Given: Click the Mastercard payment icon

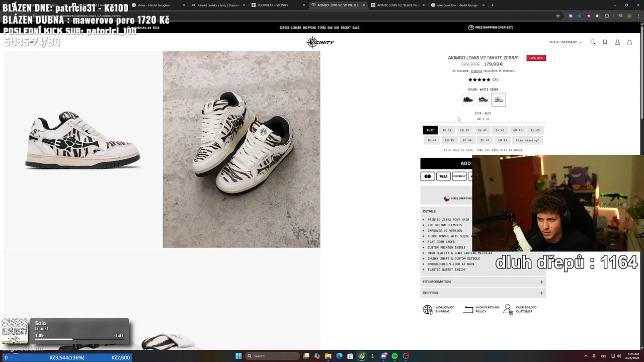Looking at the screenshot, I should (428, 176).
